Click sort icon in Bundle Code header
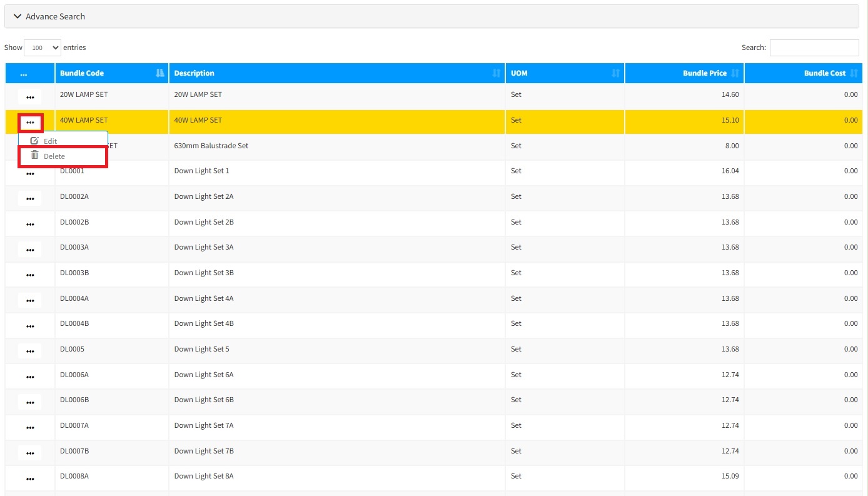Image resolution: width=868 pixels, height=496 pixels. tap(160, 73)
